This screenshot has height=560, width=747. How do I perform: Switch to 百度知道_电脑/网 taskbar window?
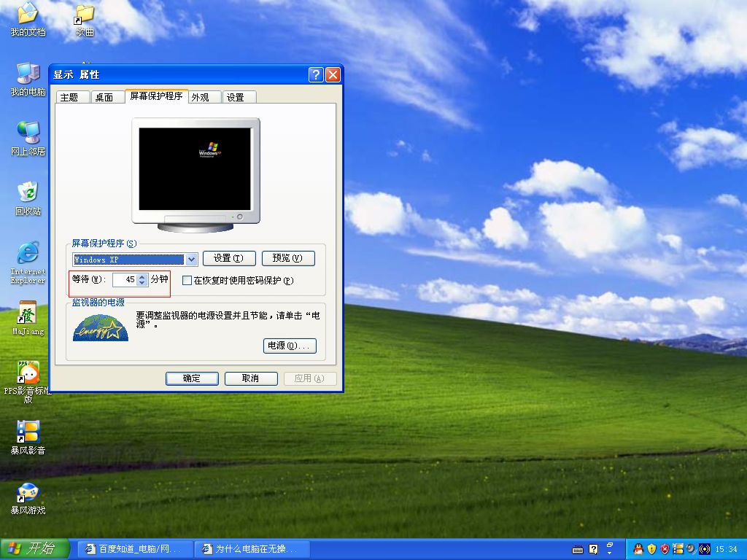[135, 549]
